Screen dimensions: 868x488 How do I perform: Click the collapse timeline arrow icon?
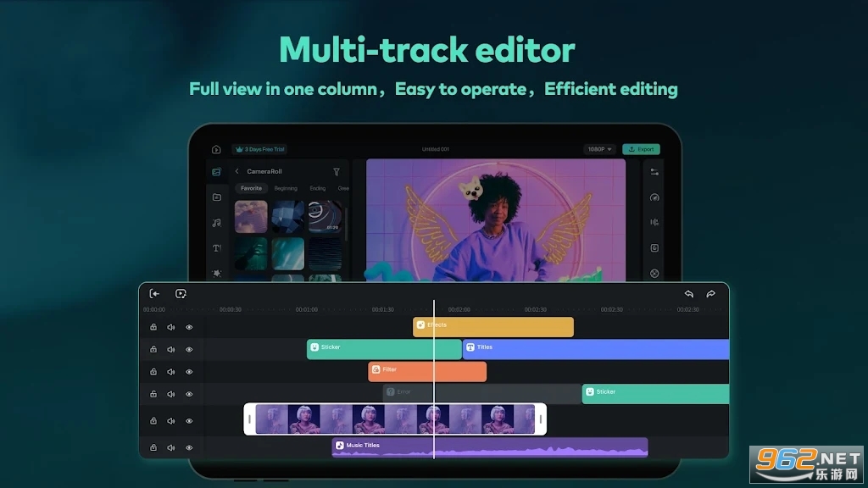coord(154,294)
